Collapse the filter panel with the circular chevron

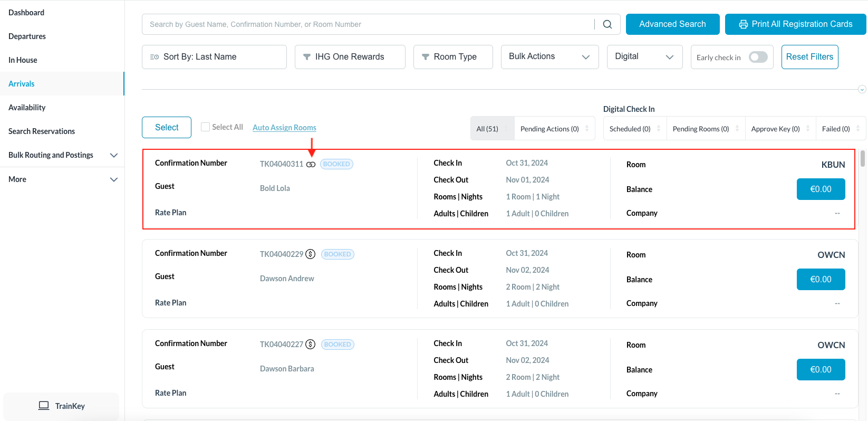pos(862,89)
